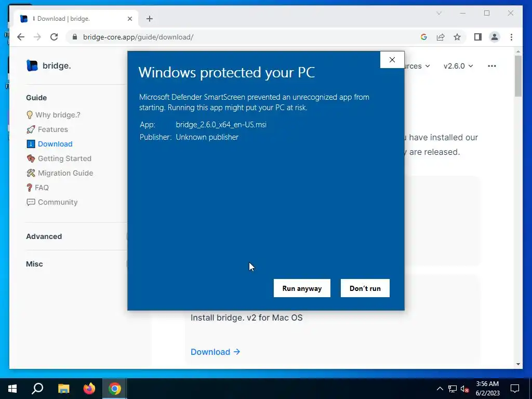Share this page icon
532x399 pixels.
click(x=441, y=37)
